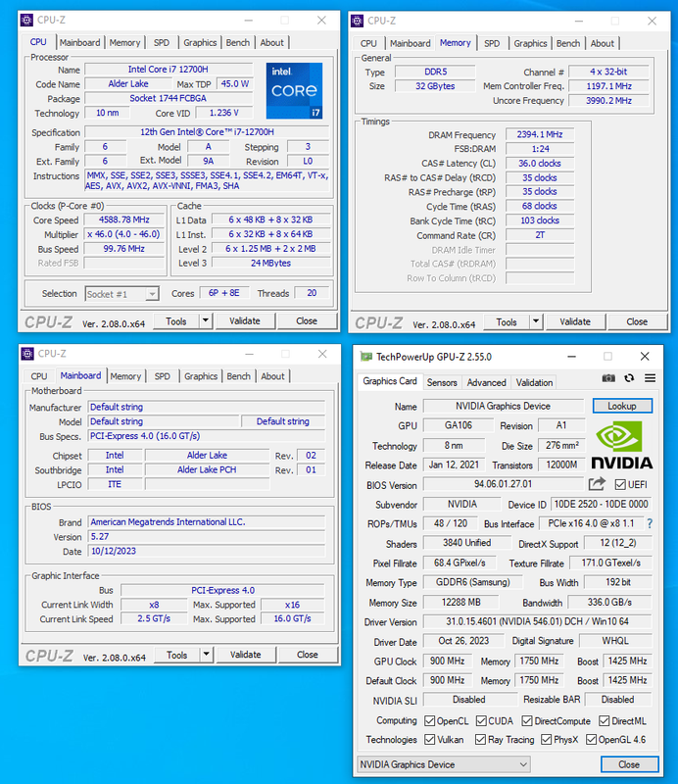This screenshot has width=678, height=784.
Task: Click the BIOS Brand field American Megatrends
Action: point(207,522)
